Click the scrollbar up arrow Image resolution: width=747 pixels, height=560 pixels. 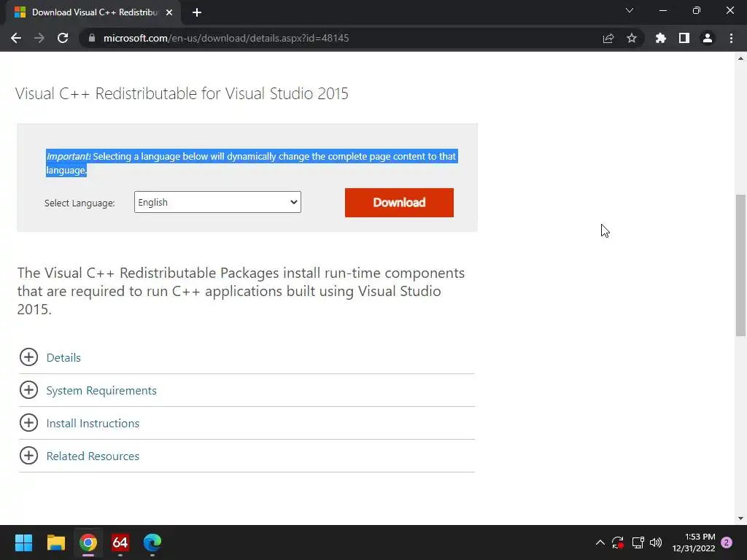(740, 58)
